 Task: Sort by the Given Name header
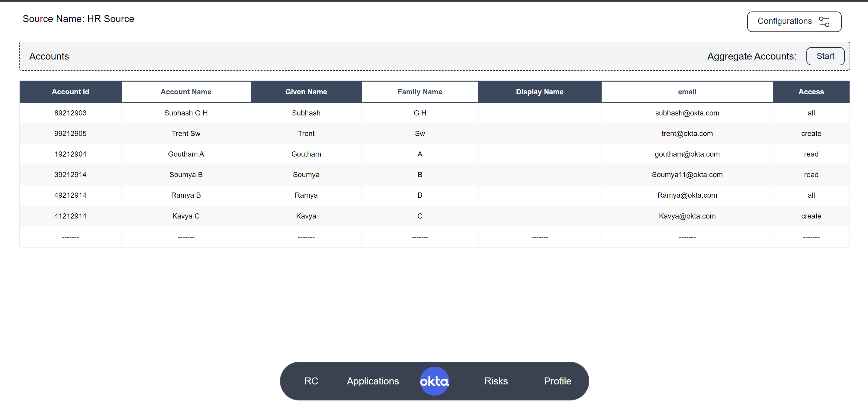(306, 92)
